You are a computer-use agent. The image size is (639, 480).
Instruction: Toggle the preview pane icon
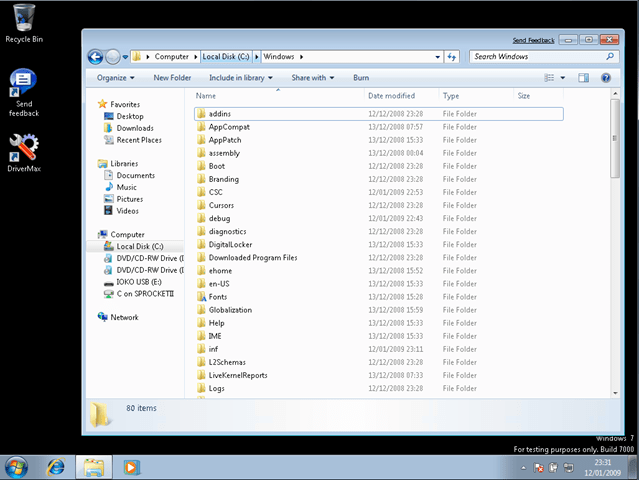[586, 78]
